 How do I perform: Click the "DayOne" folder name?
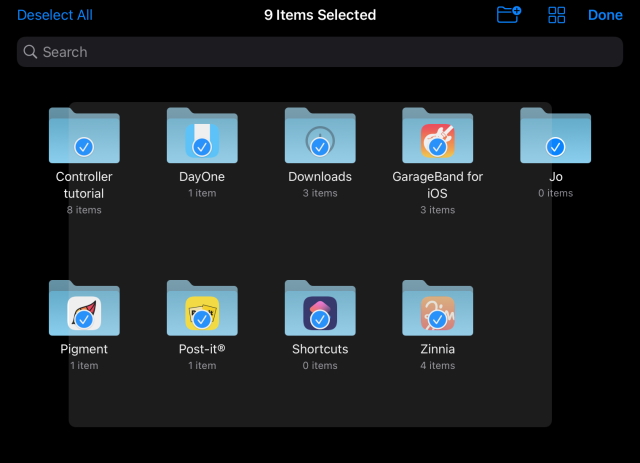[202, 177]
